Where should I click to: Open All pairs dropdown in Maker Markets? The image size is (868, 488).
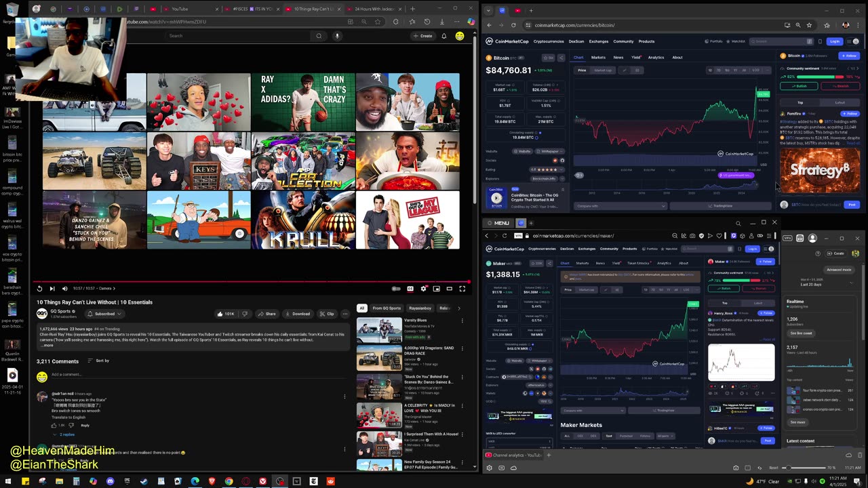tap(665, 436)
